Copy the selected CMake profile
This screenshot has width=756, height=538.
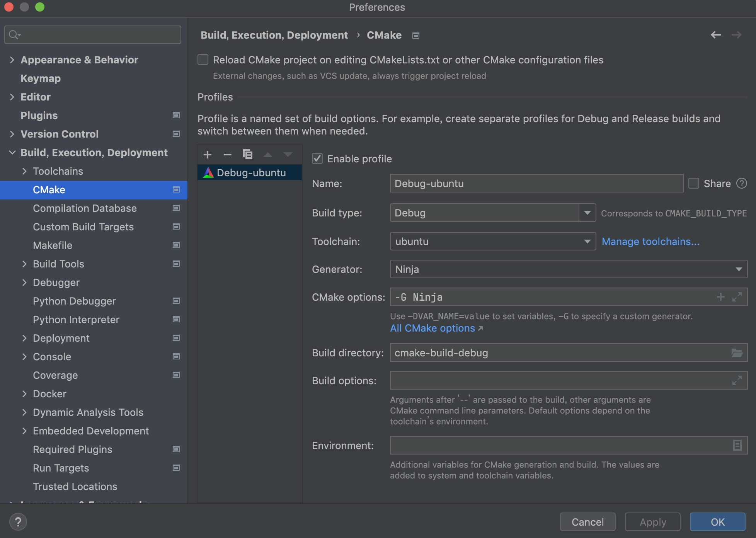click(248, 155)
